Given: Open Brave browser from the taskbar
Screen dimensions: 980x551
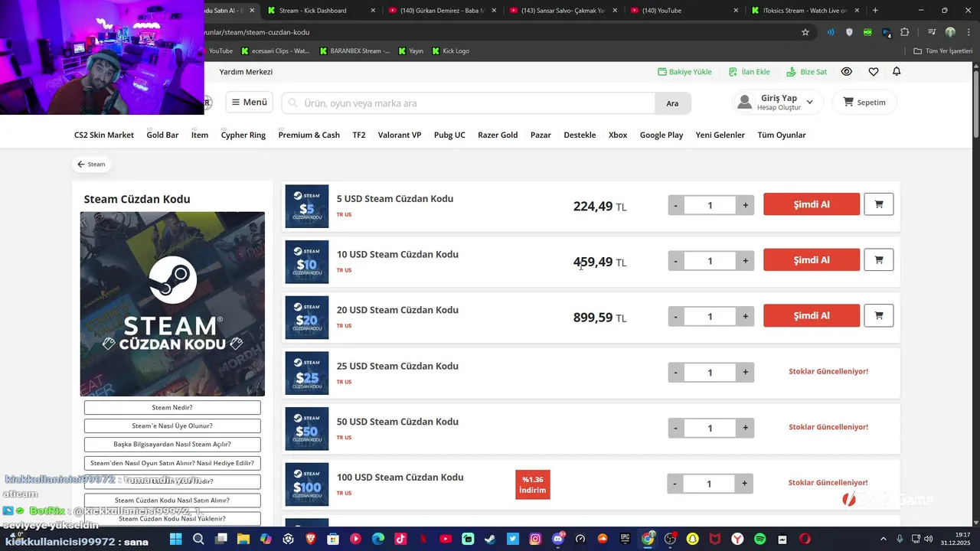Looking at the screenshot, I should click(x=310, y=539).
